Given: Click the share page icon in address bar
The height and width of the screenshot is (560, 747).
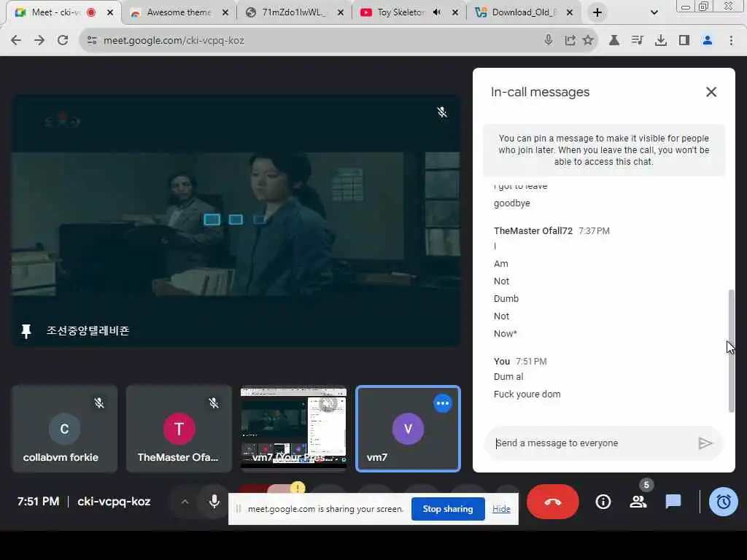Looking at the screenshot, I should (569, 41).
